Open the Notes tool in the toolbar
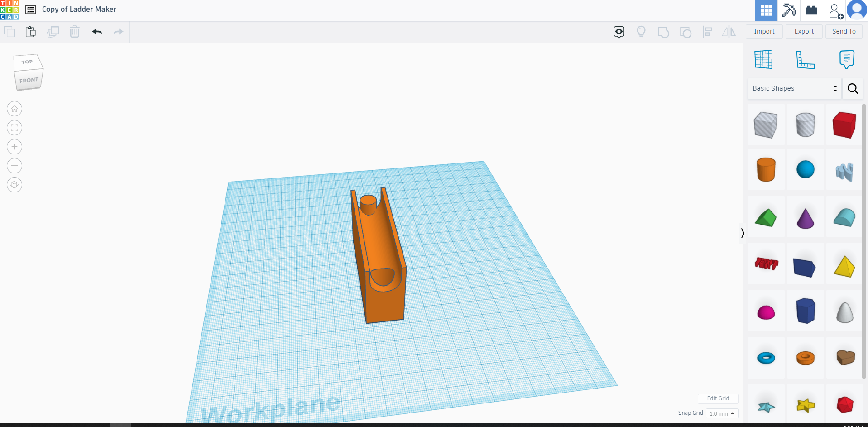 [846, 59]
